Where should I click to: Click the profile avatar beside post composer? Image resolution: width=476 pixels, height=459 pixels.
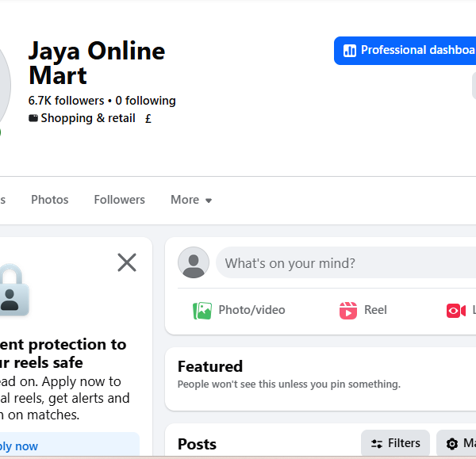click(x=194, y=262)
